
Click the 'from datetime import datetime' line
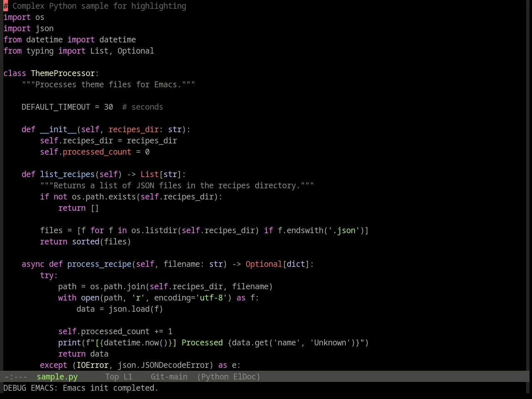pos(69,39)
